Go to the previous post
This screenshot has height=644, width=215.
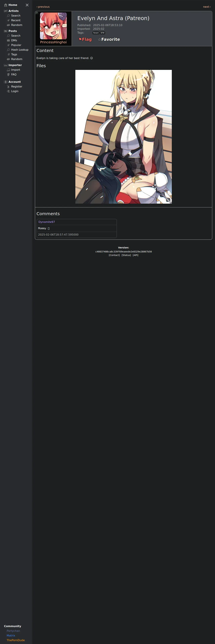pyautogui.click(x=43, y=7)
